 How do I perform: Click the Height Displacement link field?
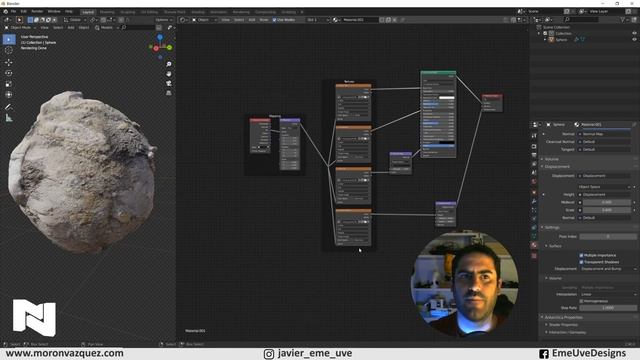click(604, 195)
